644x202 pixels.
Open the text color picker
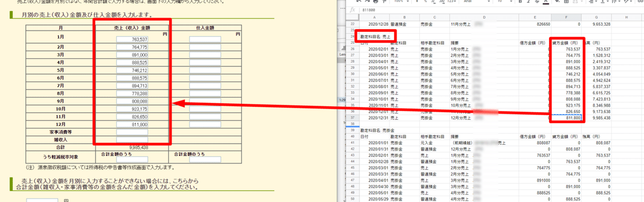click(546, 2)
